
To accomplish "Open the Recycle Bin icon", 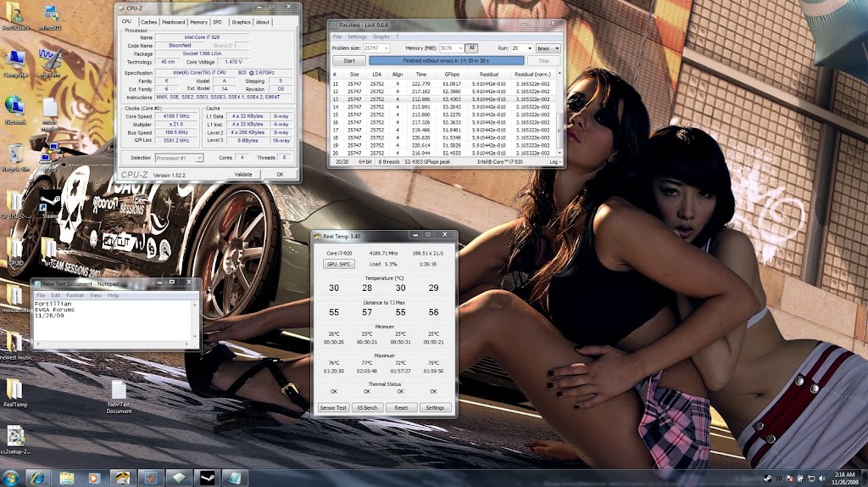I will click(x=15, y=154).
